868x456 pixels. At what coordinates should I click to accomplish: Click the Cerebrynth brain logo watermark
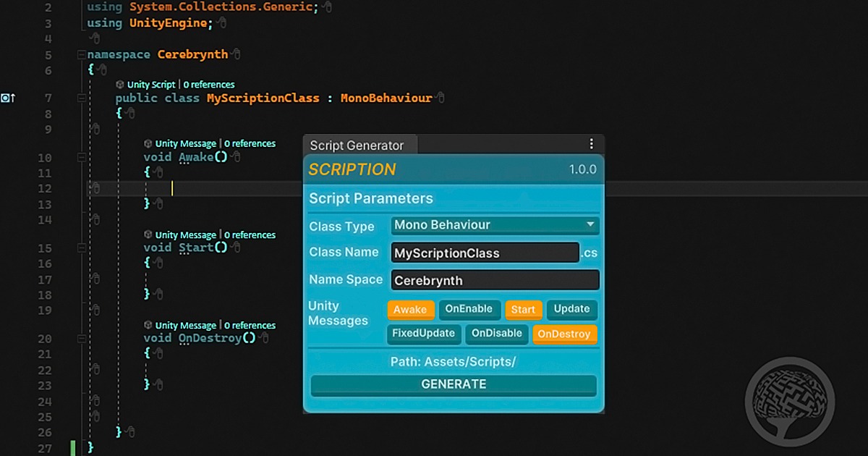coord(790,400)
